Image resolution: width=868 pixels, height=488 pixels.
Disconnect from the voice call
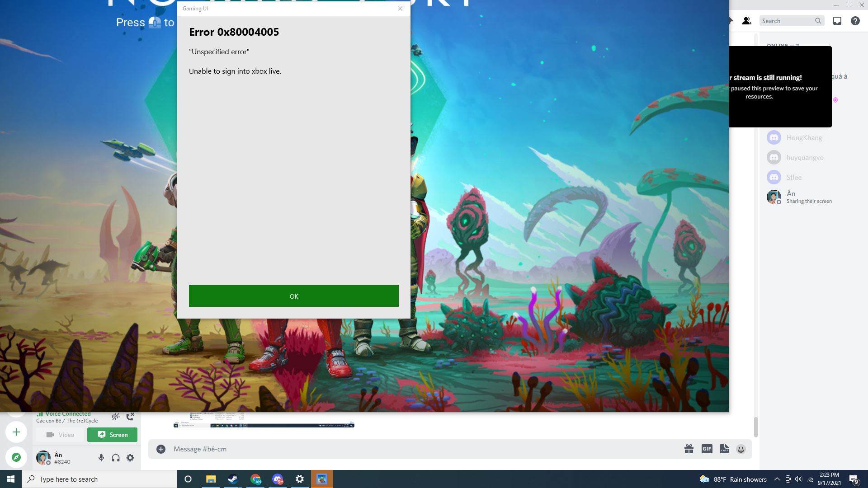(x=131, y=416)
